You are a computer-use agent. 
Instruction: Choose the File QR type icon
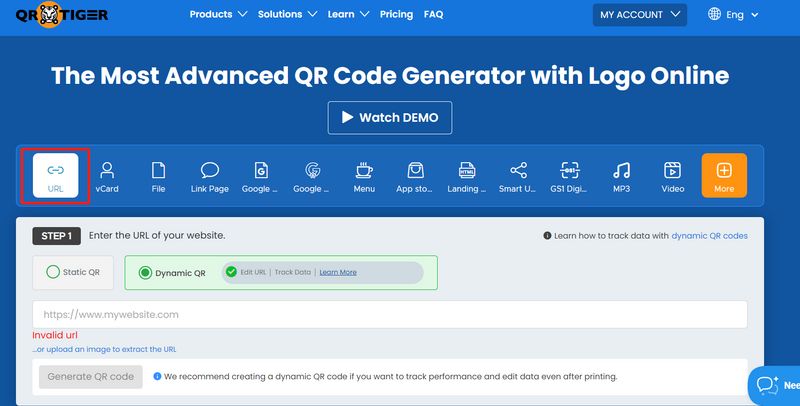tap(159, 170)
